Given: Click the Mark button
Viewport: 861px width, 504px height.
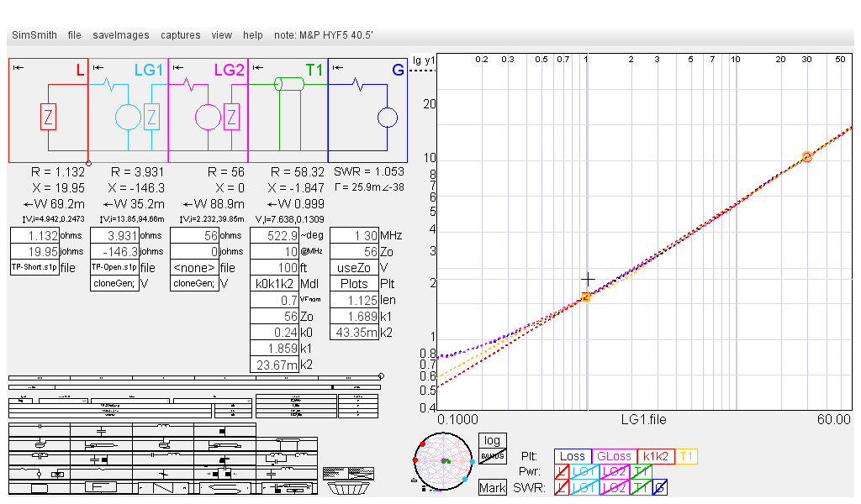Looking at the screenshot, I should coord(492,487).
